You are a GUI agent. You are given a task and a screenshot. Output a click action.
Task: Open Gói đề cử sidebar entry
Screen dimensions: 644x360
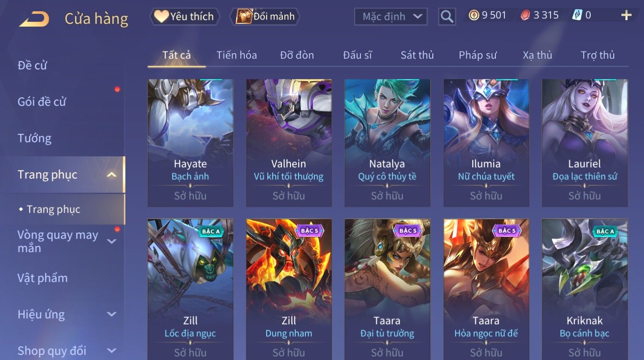[42, 101]
